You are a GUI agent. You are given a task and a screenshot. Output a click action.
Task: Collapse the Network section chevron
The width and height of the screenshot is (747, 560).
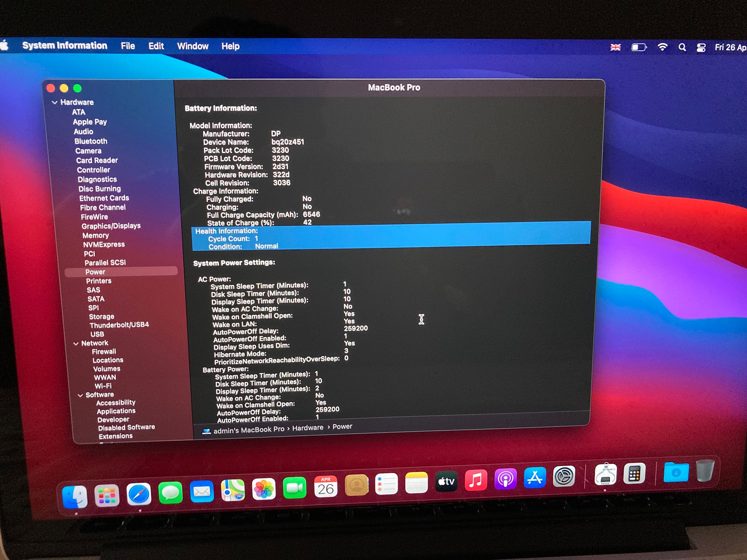(x=76, y=344)
